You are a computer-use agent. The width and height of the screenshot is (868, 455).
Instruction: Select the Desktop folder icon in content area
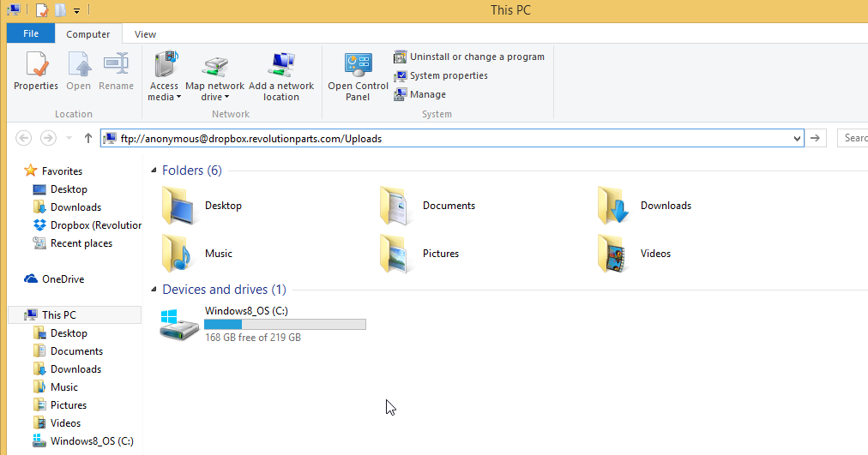coord(178,206)
